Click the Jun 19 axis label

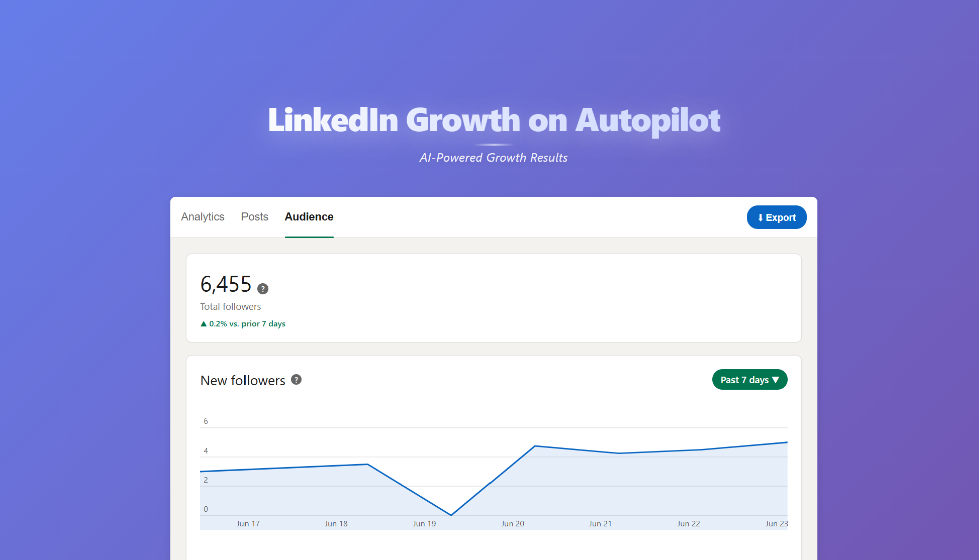click(x=424, y=523)
